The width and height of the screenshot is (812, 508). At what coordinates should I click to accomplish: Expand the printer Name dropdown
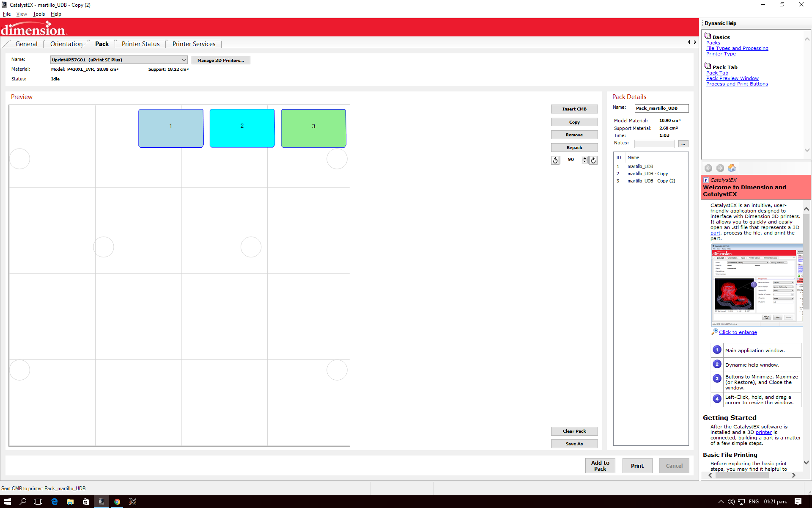[184, 60]
